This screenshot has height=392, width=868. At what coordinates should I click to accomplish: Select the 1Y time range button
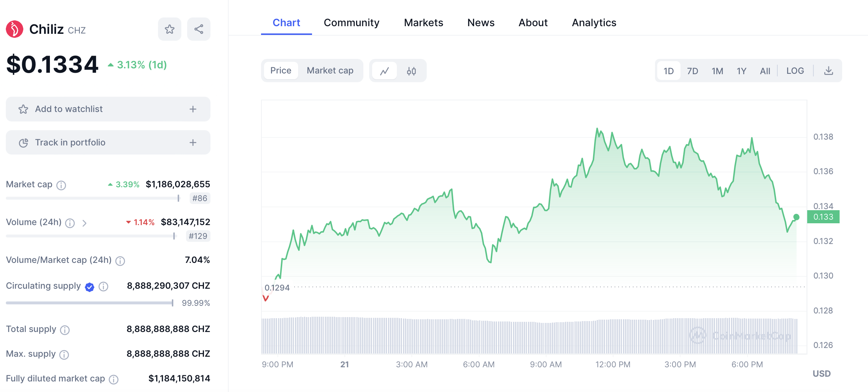[741, 71]
